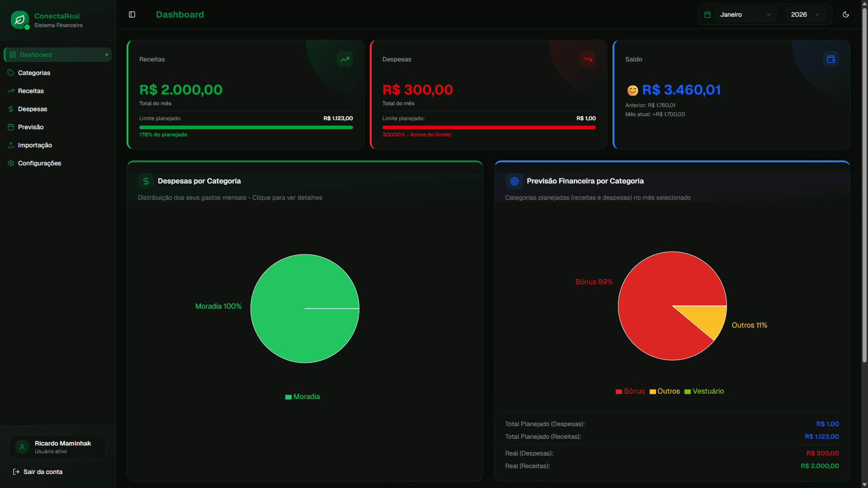Click the dollar icon of Despesas por Categoria
The image size is (868, 488).
146,181
